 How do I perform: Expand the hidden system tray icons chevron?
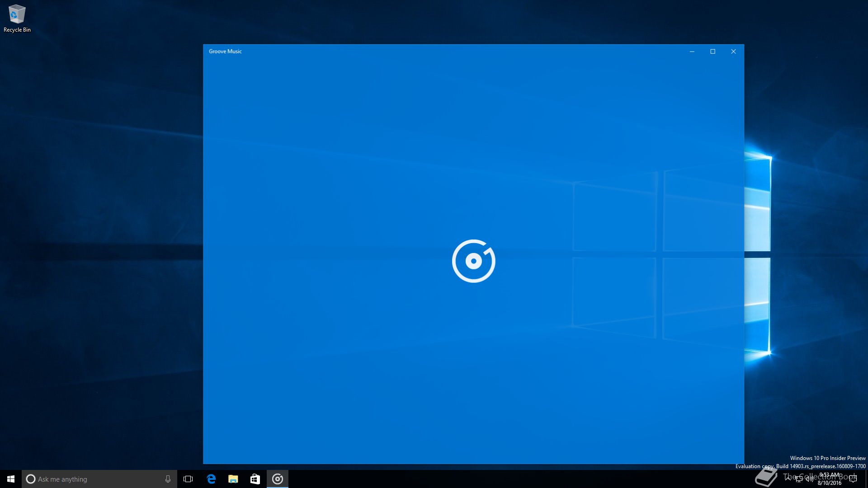(x=788, y=478)
